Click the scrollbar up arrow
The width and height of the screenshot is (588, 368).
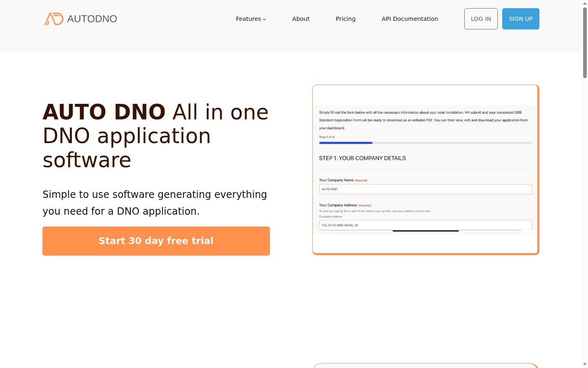pos(585,3)
